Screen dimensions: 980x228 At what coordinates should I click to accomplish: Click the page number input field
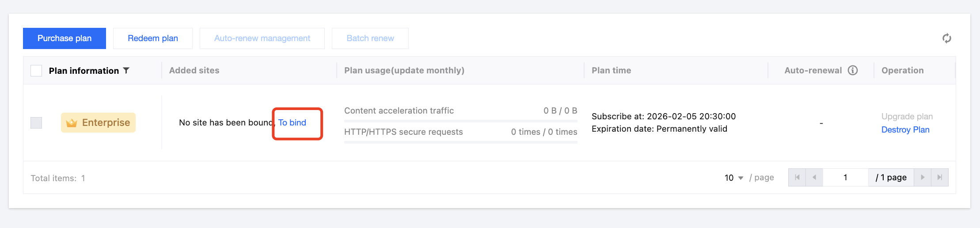coord(845,178)
